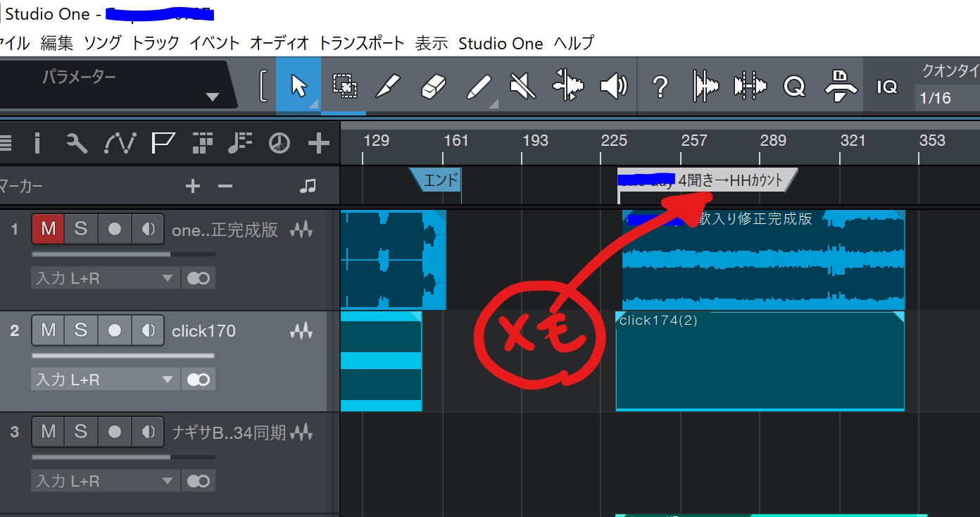Image resolution: width=980 pixels, height=517 pixels.
Task: Click the Q quantize icon
Action: [x=794, y=87]
